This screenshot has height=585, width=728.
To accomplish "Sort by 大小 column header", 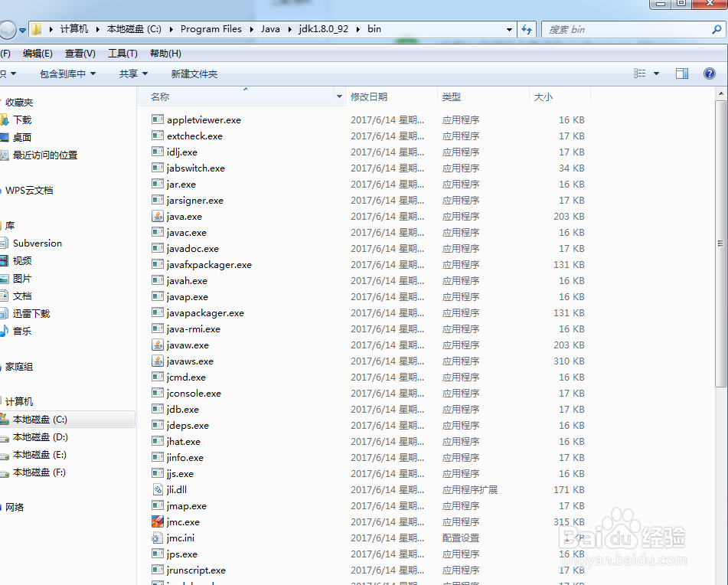I will point(560,96).
